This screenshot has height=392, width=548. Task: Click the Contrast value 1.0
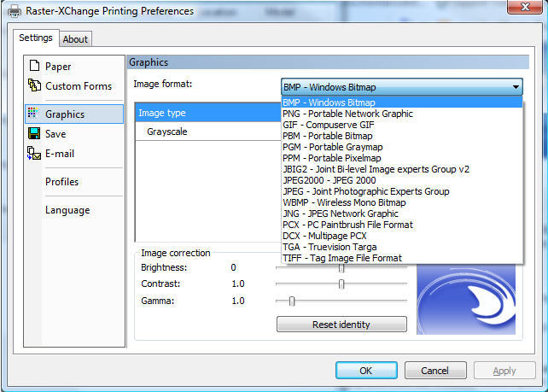click(x=238, y=284)
